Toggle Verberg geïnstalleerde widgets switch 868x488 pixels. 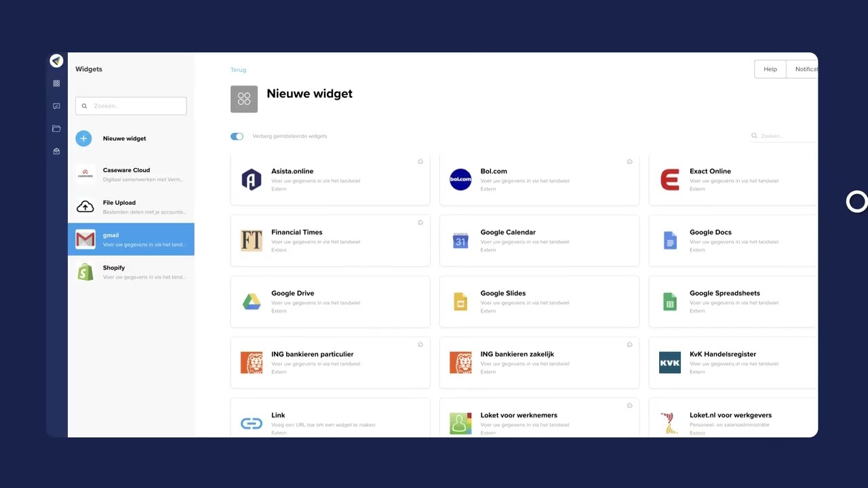point(237,136)
